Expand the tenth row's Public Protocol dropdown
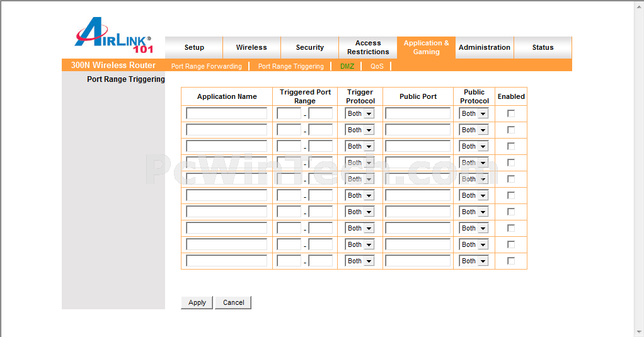The image size is (644, 337). [x=474, y=261]
